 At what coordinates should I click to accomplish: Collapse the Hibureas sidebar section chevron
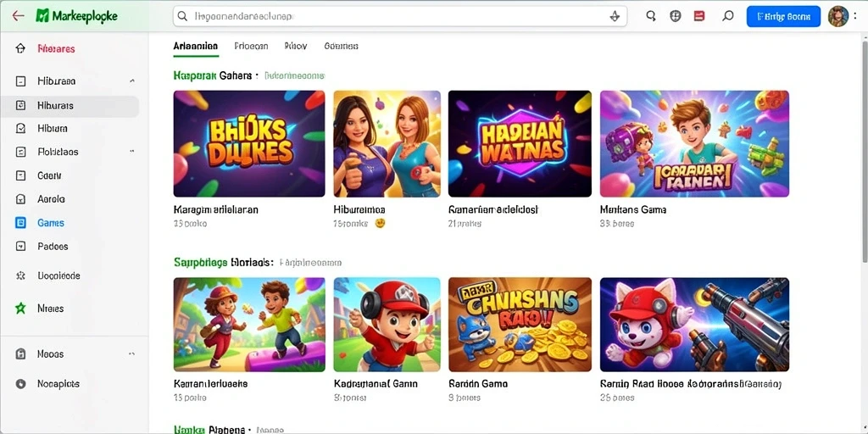(x=131, y=81)
